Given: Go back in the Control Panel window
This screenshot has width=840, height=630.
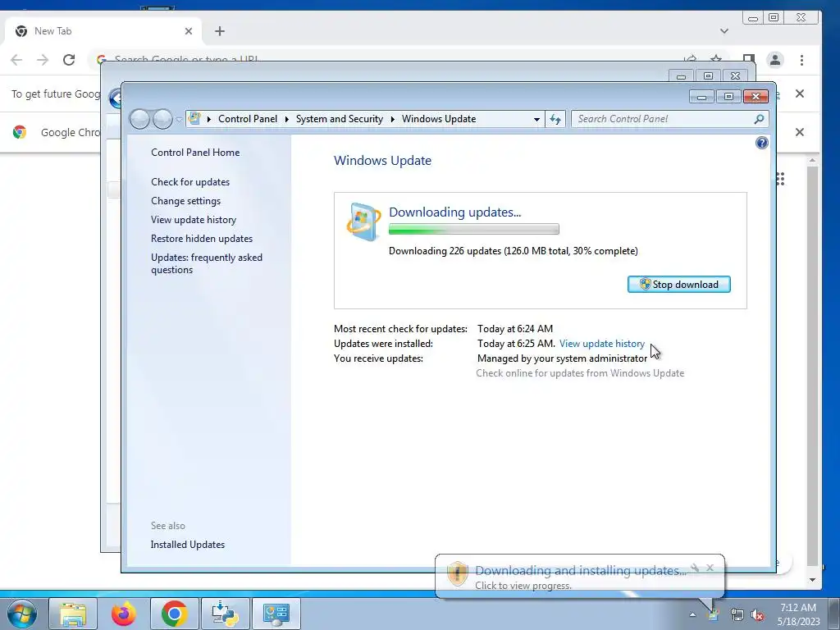Looking at the screenshot, I should (139, 119).
